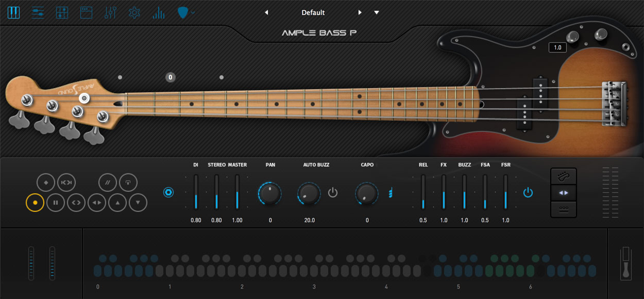Click the CAPO knob
Screen dimensions: 644x299
click(x=367, y=193)
